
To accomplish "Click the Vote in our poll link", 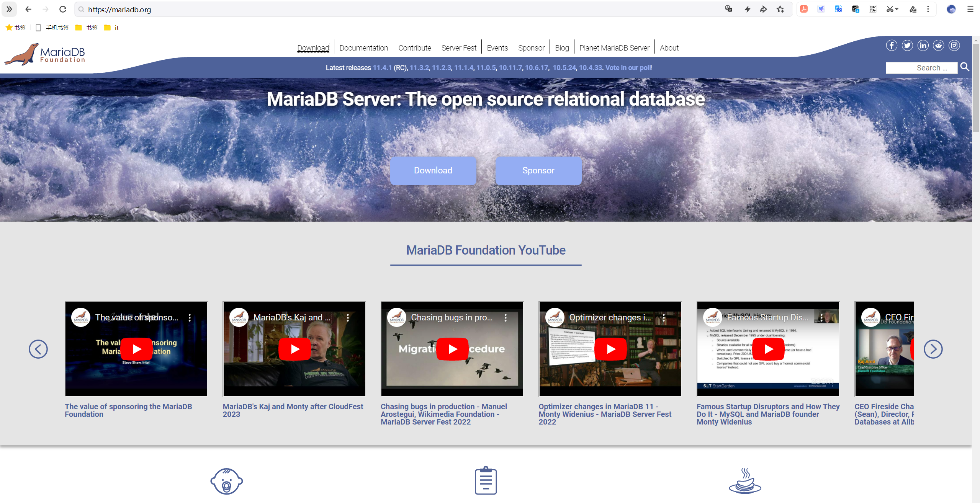I will point(628,68).
